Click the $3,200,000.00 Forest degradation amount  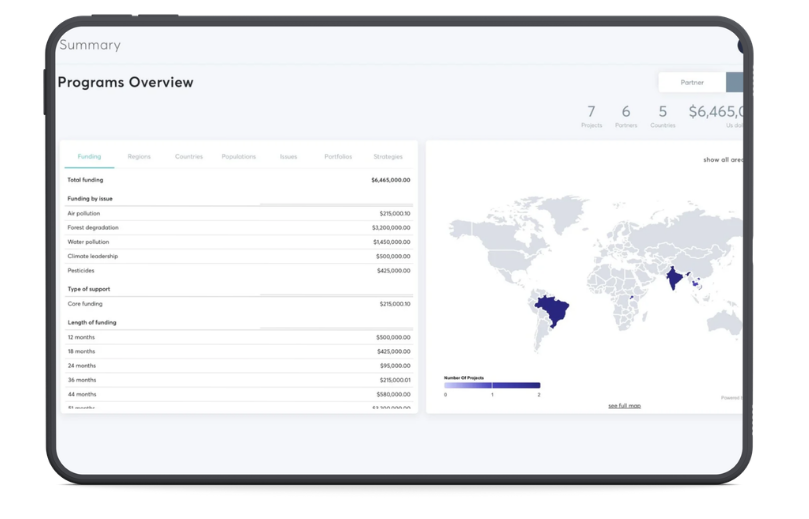pyautogui.click(x=391, y=228)
